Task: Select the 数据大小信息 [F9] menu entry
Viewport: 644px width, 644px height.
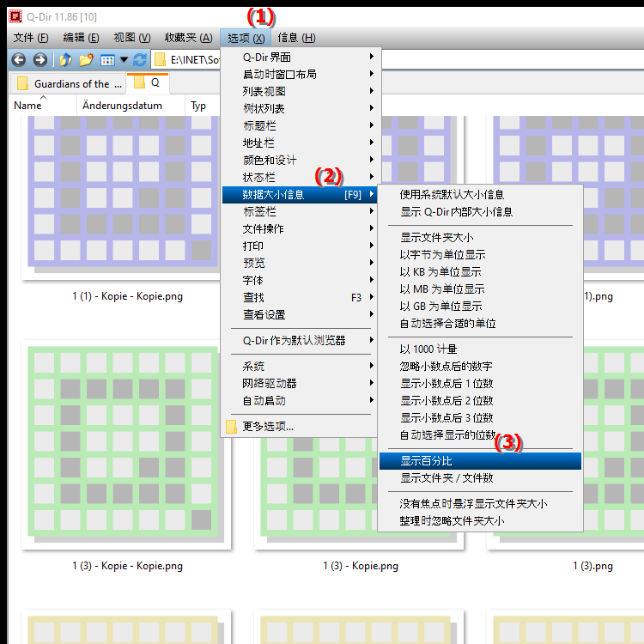Action: point(300,195)
